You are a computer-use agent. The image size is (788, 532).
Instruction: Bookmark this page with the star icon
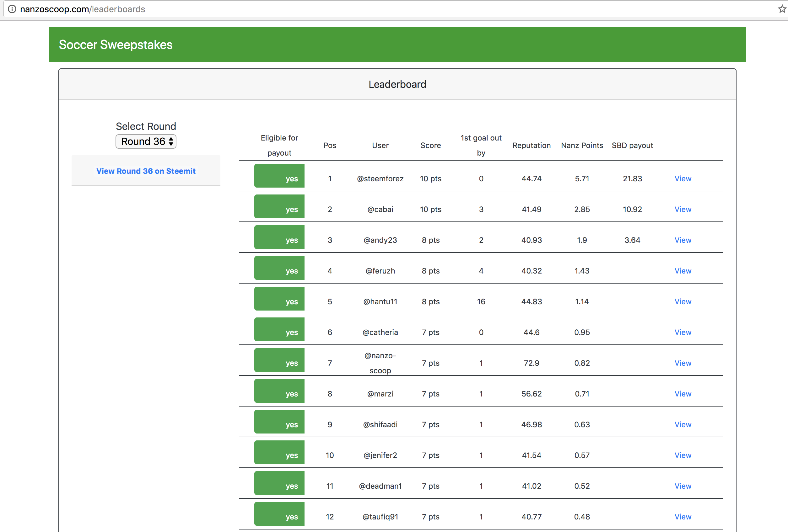click(782, 9)
